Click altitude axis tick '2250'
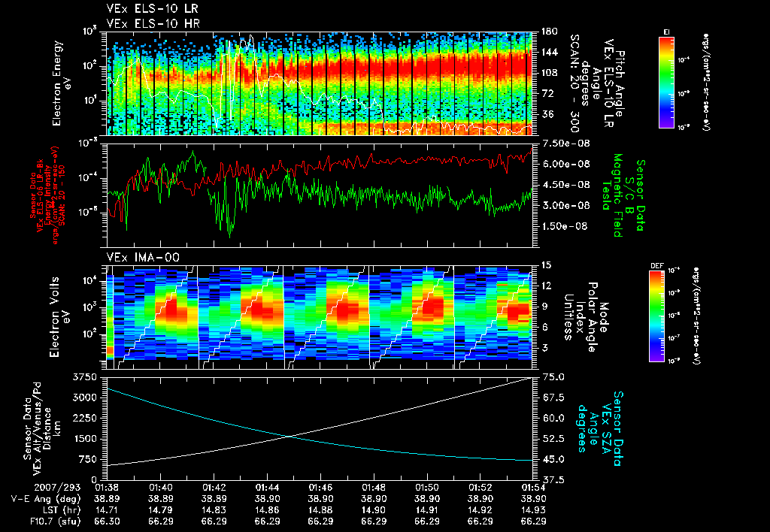770x532 pixels. (x=84, y=418)
